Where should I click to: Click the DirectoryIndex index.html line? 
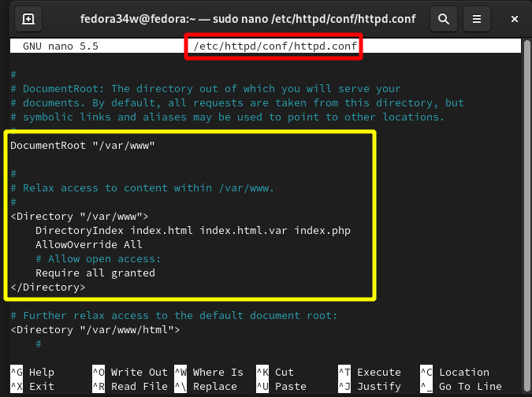click(x=192, y=231)
